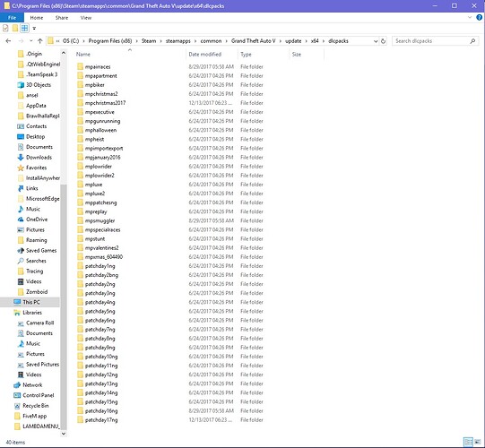Screen dimensions: 485x448
Task: Click the Program Files (x86) breadcrumb
Action: click(110, 41)
